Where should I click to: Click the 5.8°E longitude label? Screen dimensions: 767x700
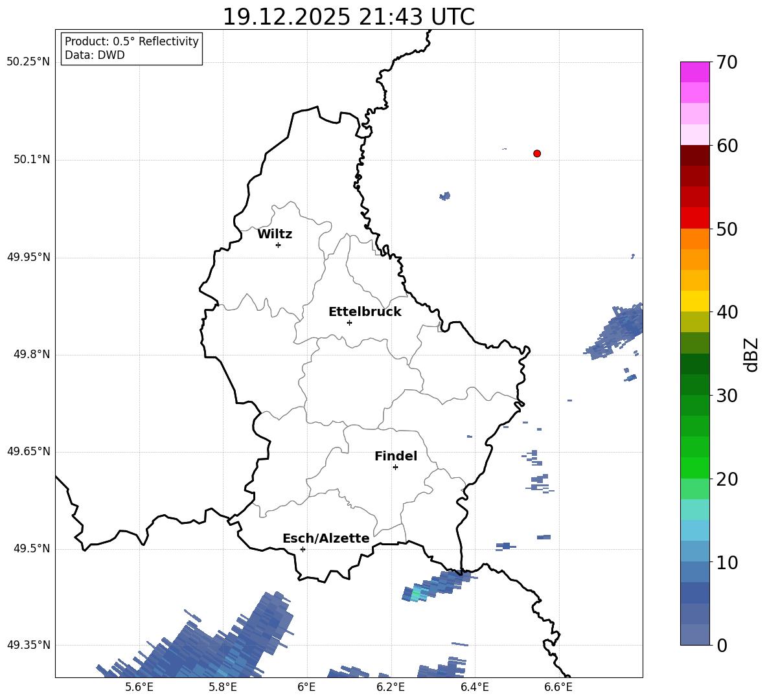(x=223, y=687)
